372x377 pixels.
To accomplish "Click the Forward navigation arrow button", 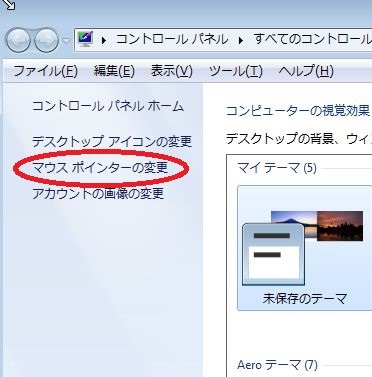I will 46,40.
